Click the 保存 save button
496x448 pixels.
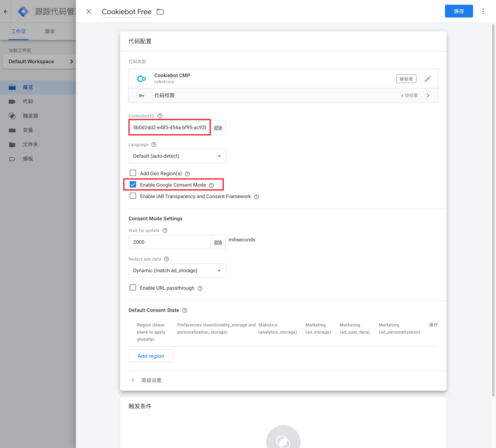[458, 11]
